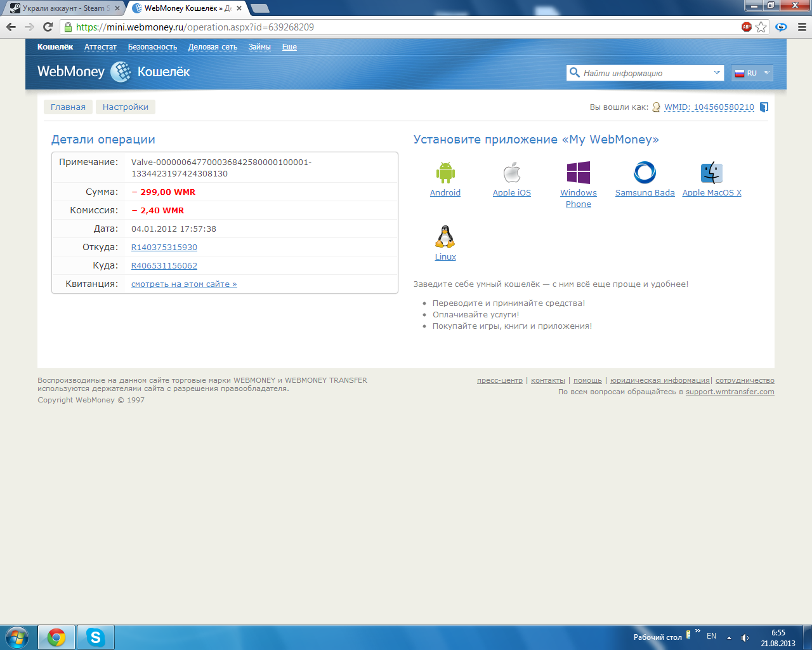Image resolution: width=812 pixels, height=650 pixels.
Task: Click the support.wmtransfer.com link
Action: click(730, 392)
